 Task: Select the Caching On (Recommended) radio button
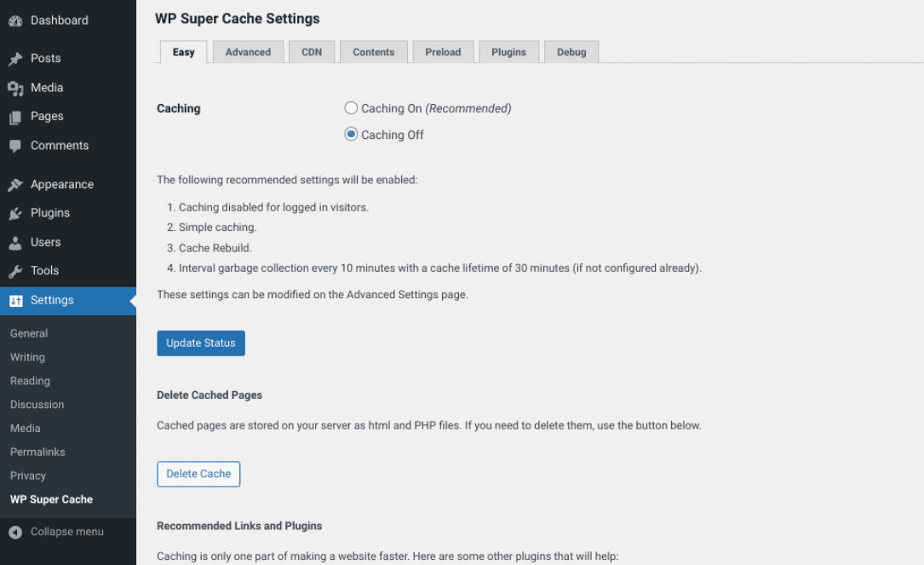click(351, 108)
